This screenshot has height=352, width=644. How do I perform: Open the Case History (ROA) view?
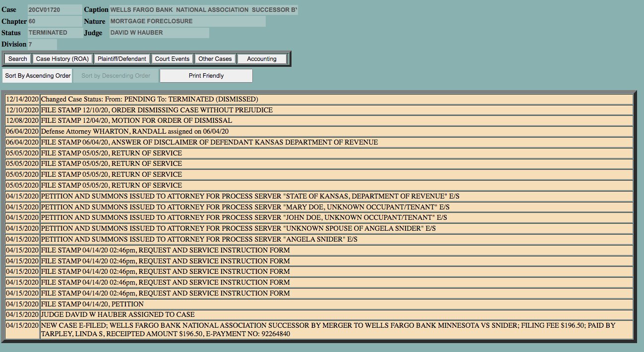pyautogui.click(x=62, y=59)
